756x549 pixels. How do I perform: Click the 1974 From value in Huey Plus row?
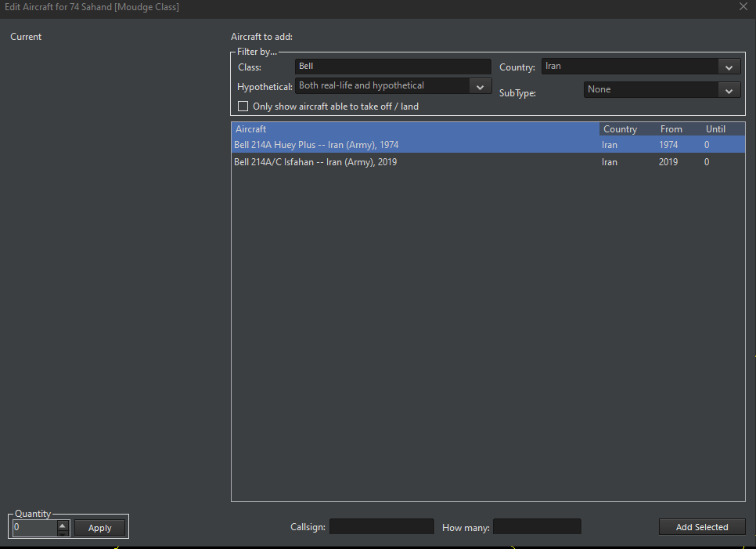668,145
